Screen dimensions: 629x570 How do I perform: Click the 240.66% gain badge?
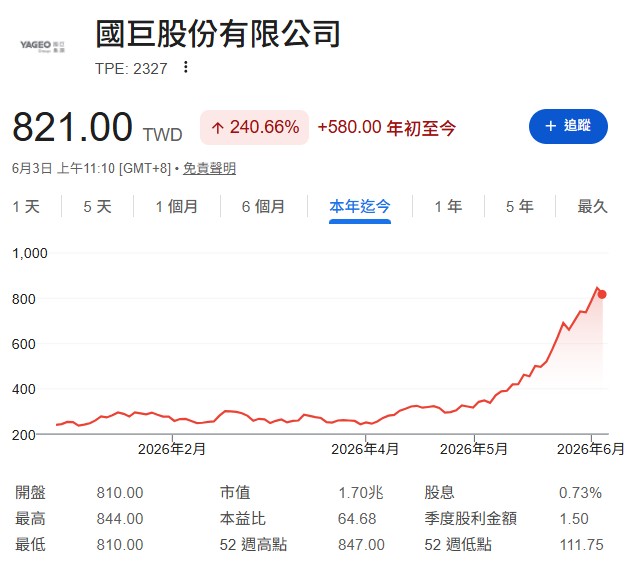click(x=254, y=128)
